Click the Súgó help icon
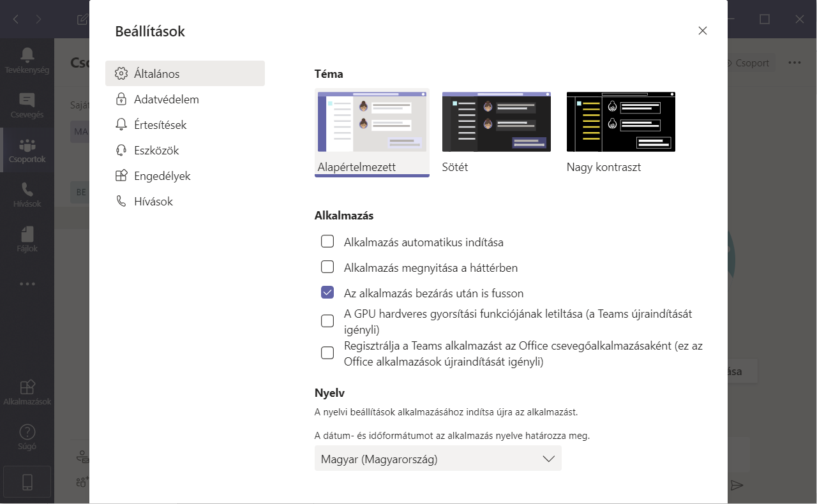Screen dimensions: 817x504 point(27,432)
